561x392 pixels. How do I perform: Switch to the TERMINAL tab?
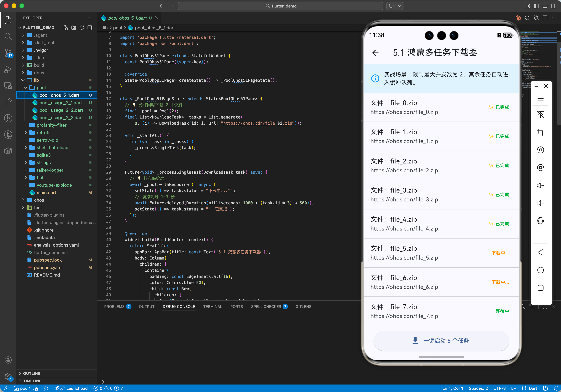212,307
